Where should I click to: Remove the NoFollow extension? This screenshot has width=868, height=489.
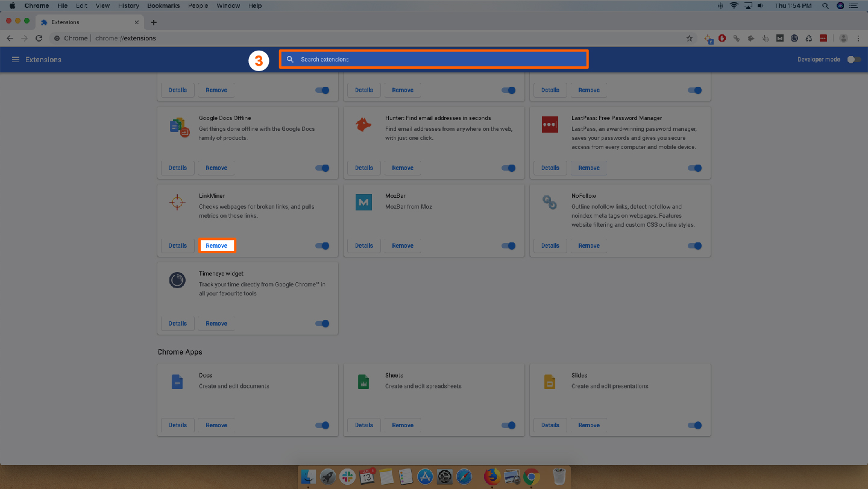589,245
